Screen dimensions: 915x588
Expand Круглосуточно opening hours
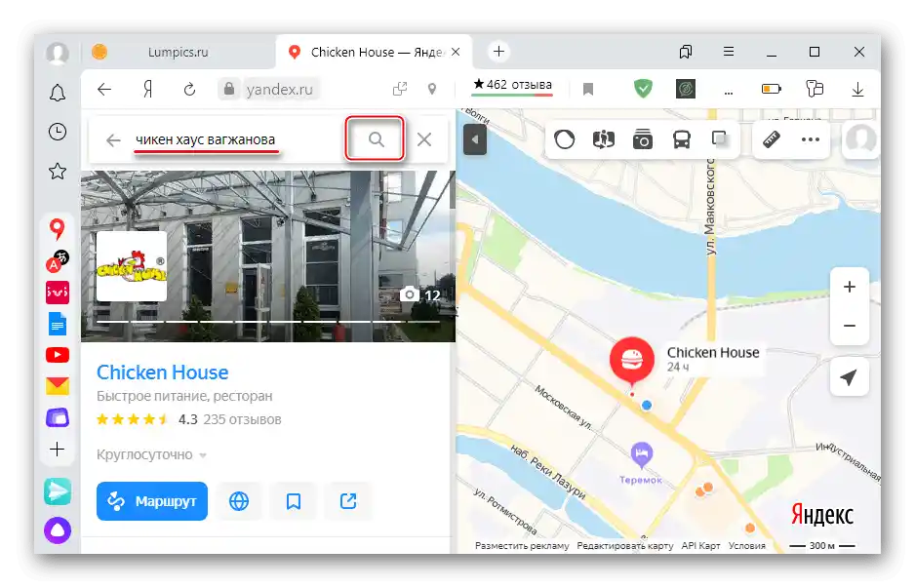(x=152, y=454)
